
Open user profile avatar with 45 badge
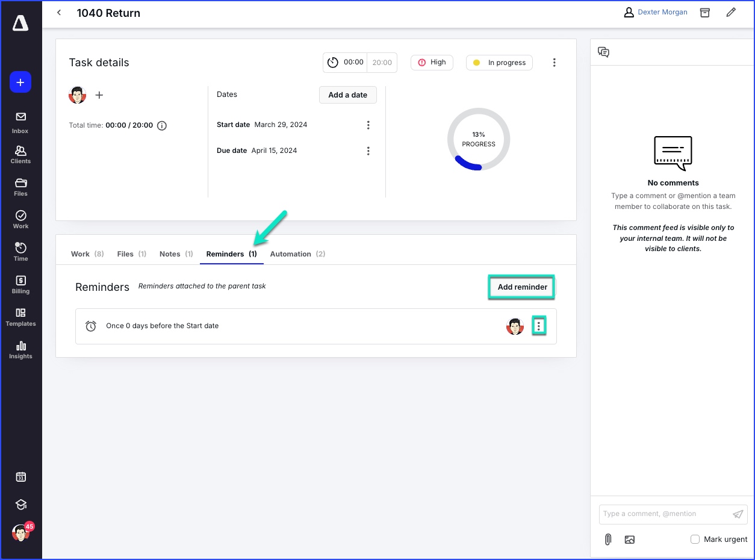22,532
